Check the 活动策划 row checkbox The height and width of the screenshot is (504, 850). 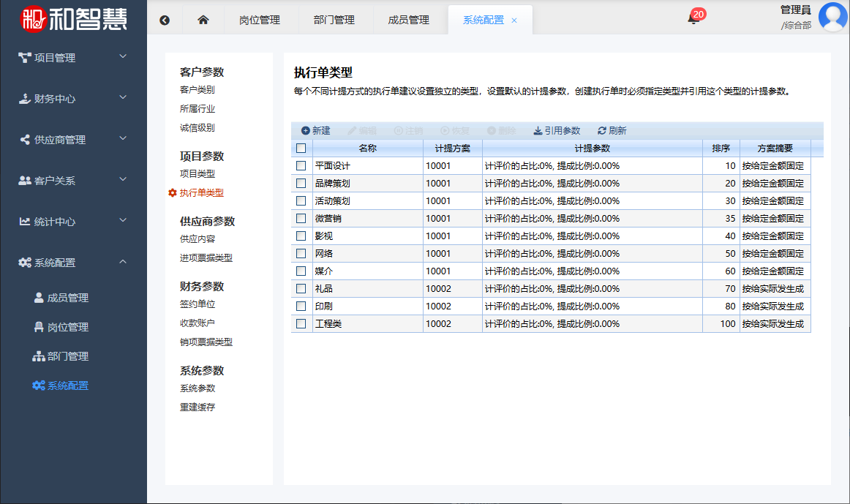point(301,200)
